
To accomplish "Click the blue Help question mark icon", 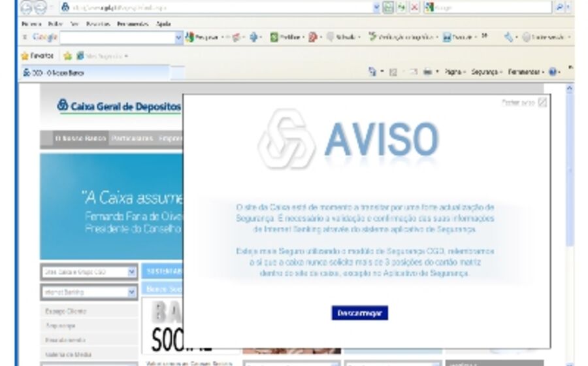I will click(552, 72).
